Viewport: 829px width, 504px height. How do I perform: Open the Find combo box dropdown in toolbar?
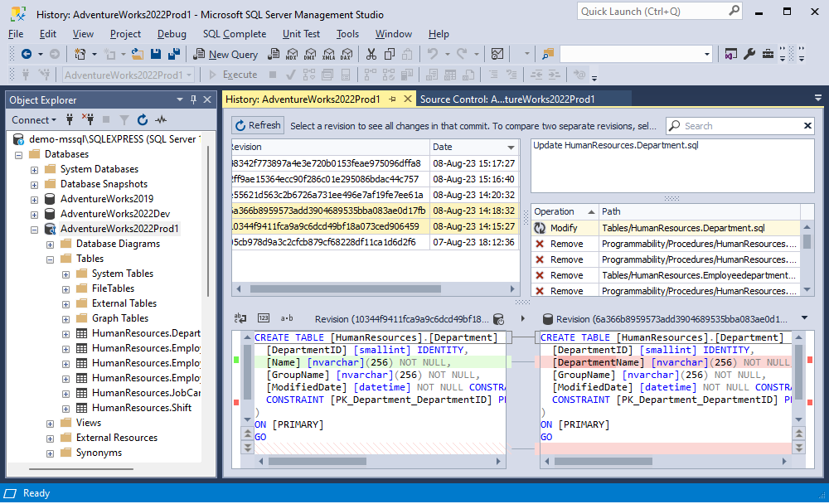(706, 54)
